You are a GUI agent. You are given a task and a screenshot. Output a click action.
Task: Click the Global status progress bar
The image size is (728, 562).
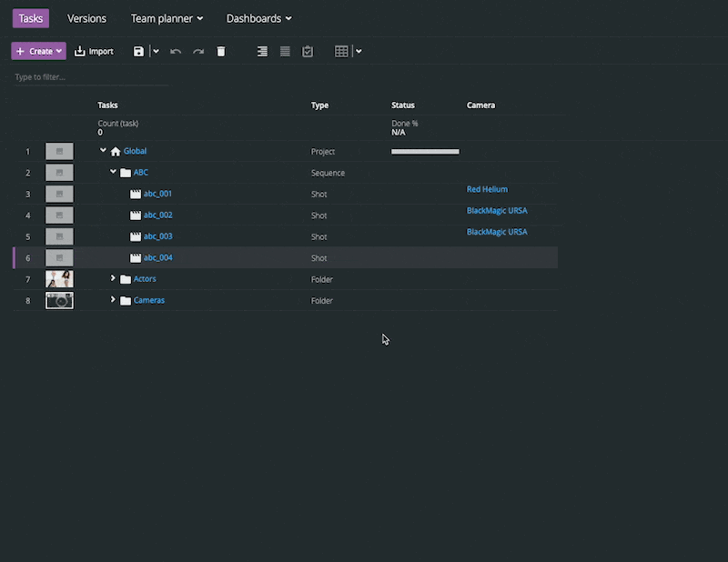point(425,152)
